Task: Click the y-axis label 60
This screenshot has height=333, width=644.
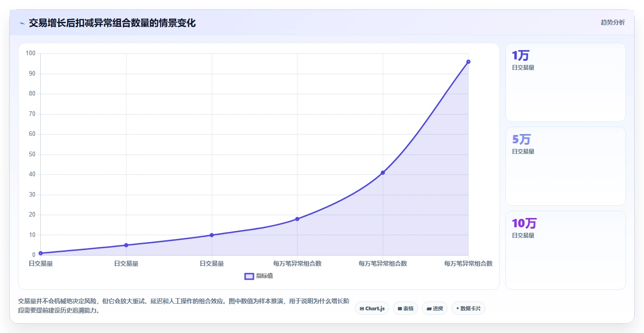Action: pos(32,134)
